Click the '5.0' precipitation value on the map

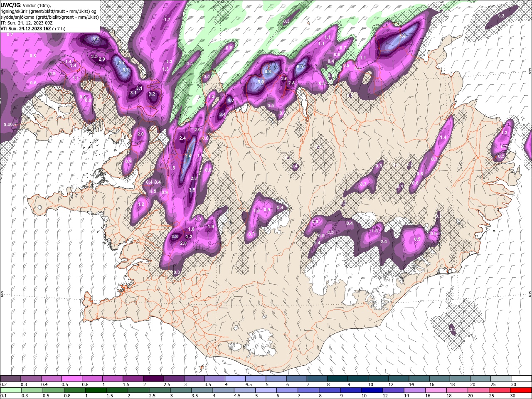261,82
